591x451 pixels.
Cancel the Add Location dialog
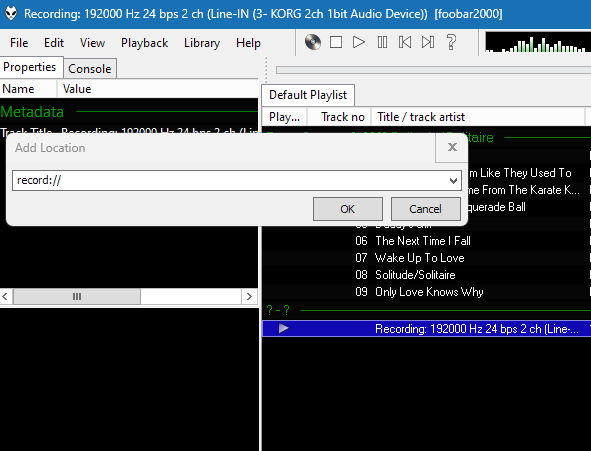point(425,209)
